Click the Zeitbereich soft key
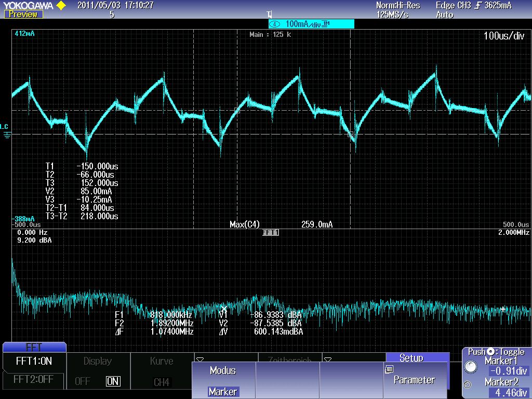 tap(289, 358)
